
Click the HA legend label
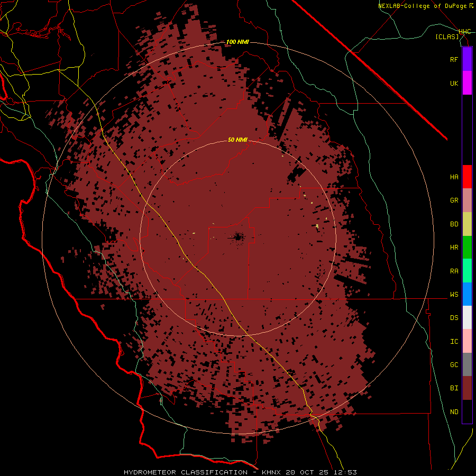[454, 177]
